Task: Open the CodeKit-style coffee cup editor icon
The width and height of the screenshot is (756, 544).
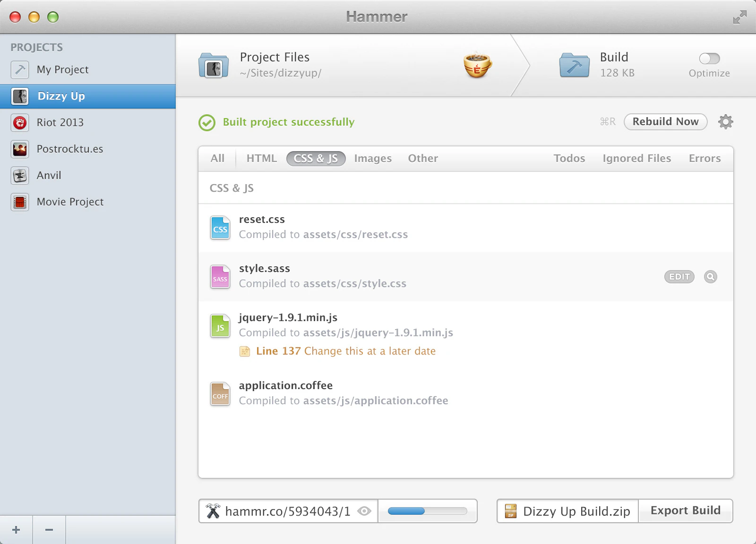Action: 478,65
